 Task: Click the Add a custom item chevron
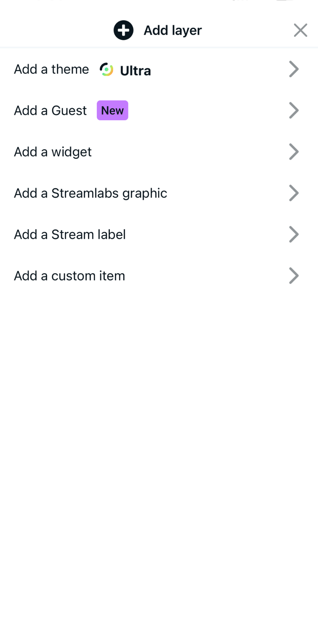pyautogui.click(x=294, y=276)
